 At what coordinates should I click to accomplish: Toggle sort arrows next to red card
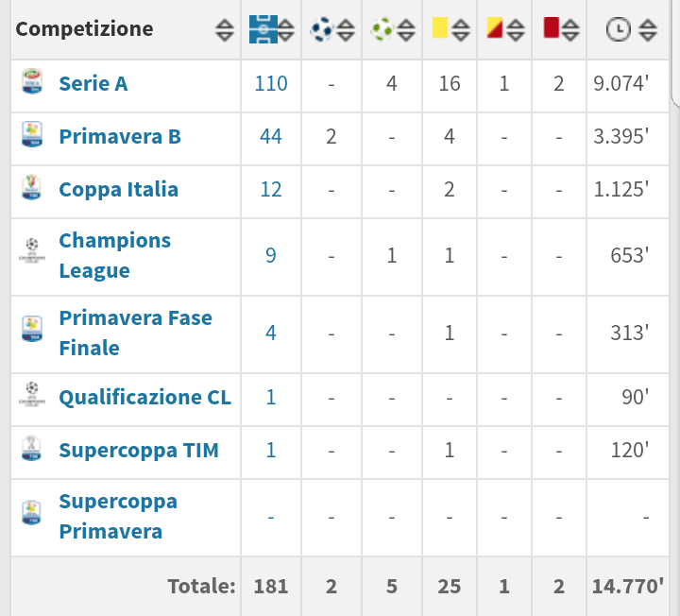[570, 30]
